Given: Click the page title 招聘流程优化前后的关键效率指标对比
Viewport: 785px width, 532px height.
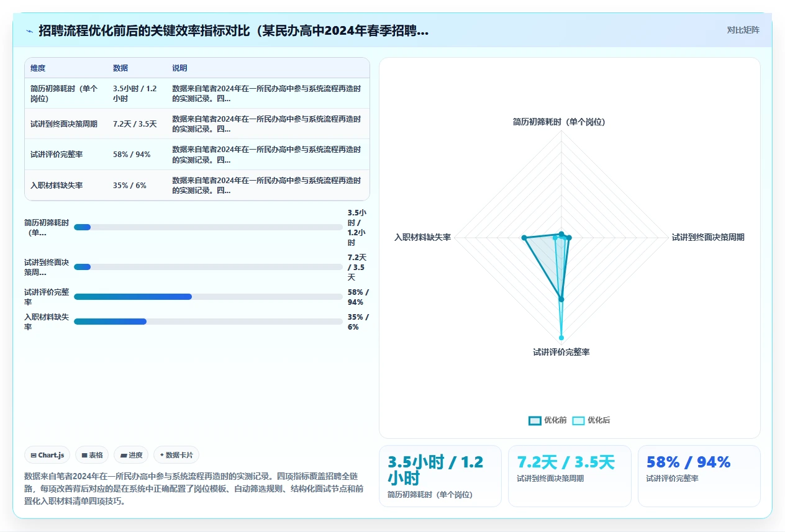Looking at the screenshot, I should [x=234, y=31].
